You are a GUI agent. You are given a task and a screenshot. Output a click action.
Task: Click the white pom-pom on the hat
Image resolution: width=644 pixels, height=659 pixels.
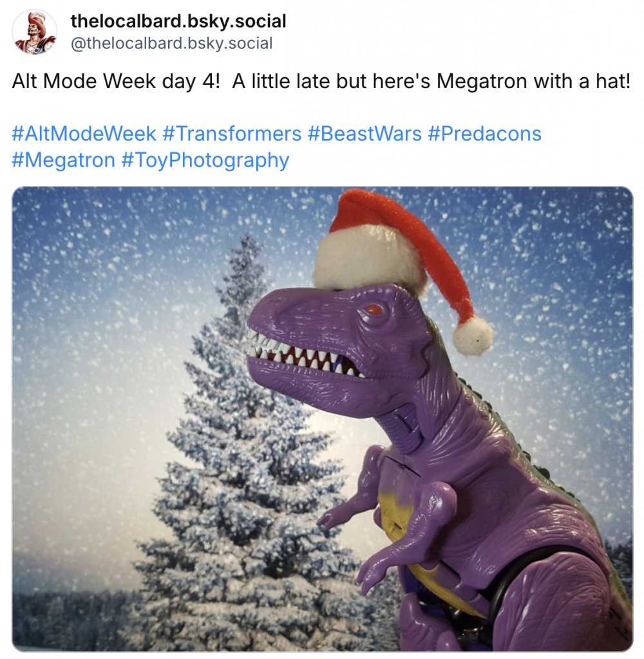coord(473,336)
